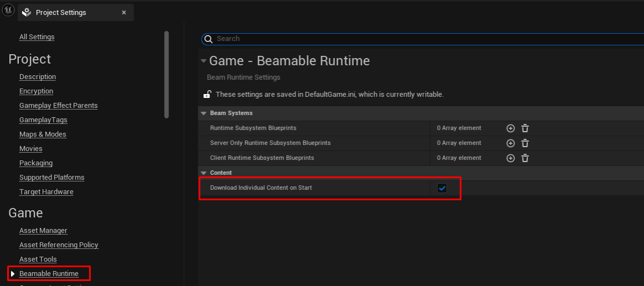Clear Runtime Subsystem Blueprints array with trash icon
This screenshot has height=286, width=644.
(525, 128)
